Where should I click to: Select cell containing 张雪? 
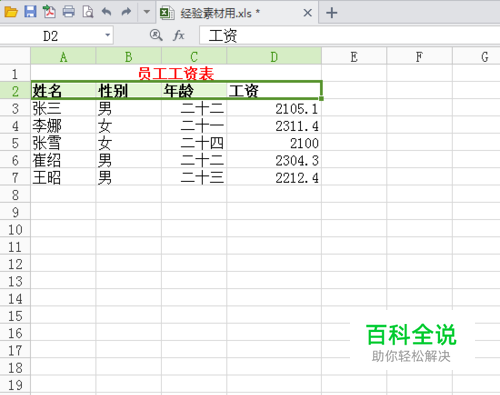tap(63, 143)
